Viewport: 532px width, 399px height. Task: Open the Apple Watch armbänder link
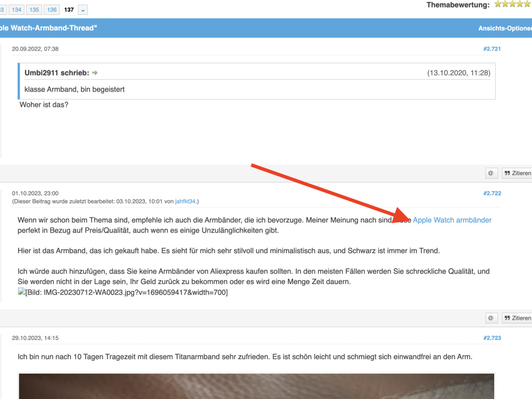pos(452,220)
